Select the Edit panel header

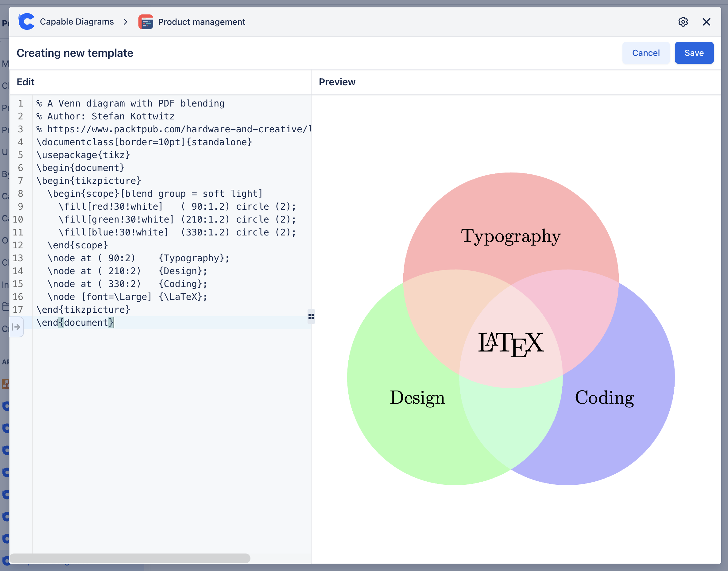point(26,82)
